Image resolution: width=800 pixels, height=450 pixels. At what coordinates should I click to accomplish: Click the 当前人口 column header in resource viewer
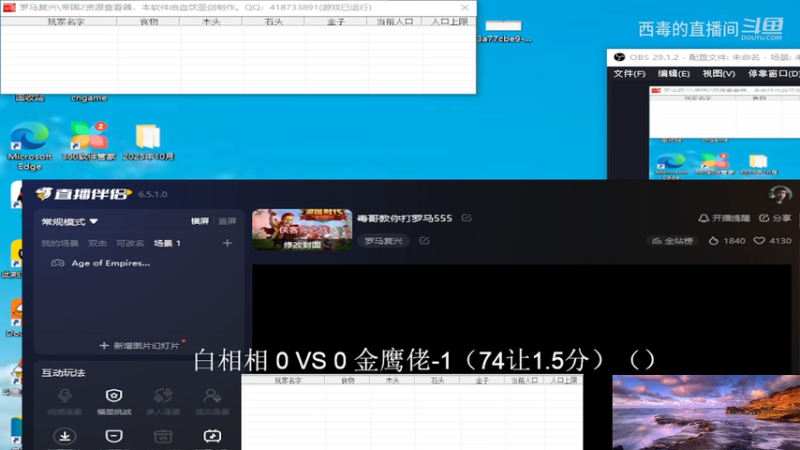(394, 21)
